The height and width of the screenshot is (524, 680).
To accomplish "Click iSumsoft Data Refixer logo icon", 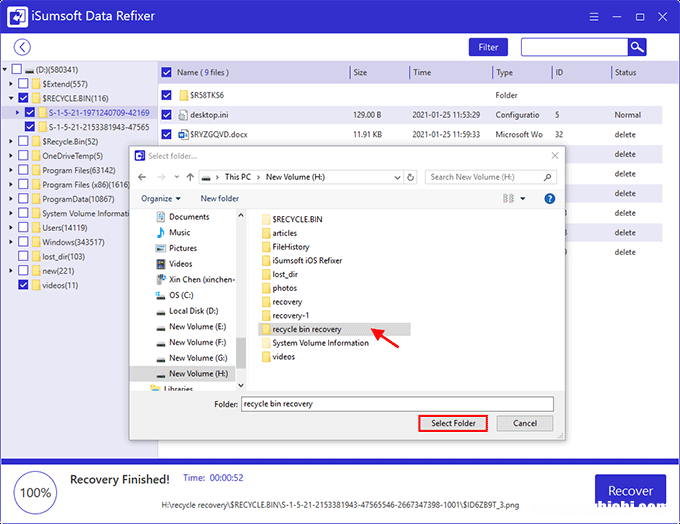I will point(17,17).
